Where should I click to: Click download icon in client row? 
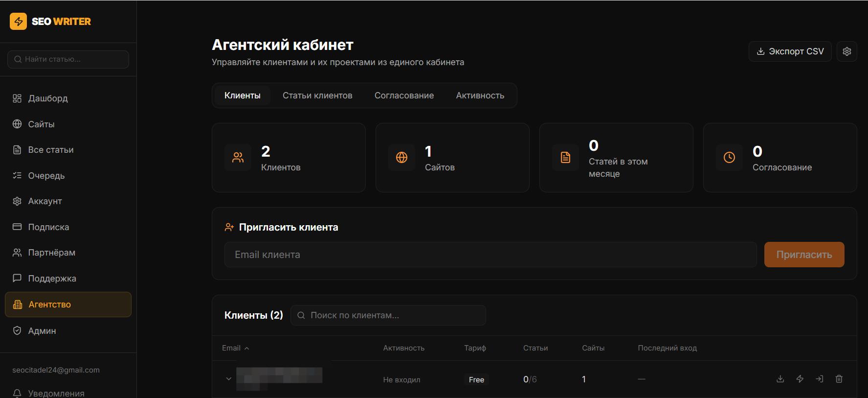click(780, 379)
